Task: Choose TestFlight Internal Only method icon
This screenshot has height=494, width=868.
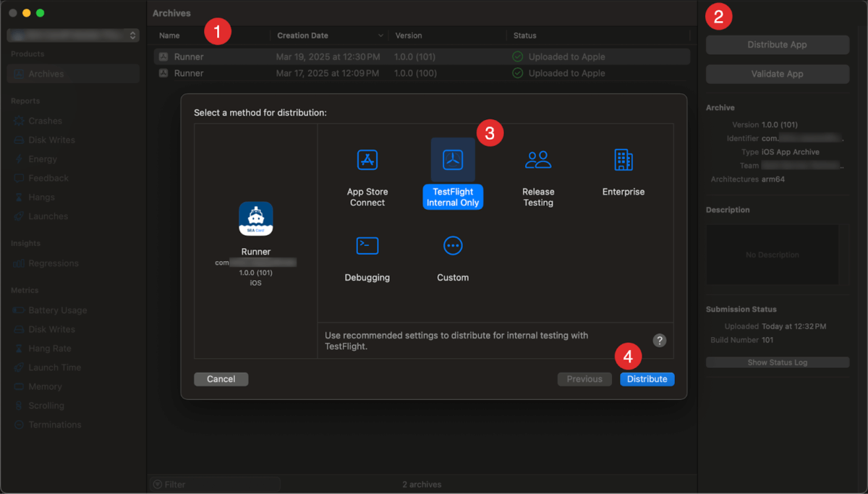Action: point(453,160)
